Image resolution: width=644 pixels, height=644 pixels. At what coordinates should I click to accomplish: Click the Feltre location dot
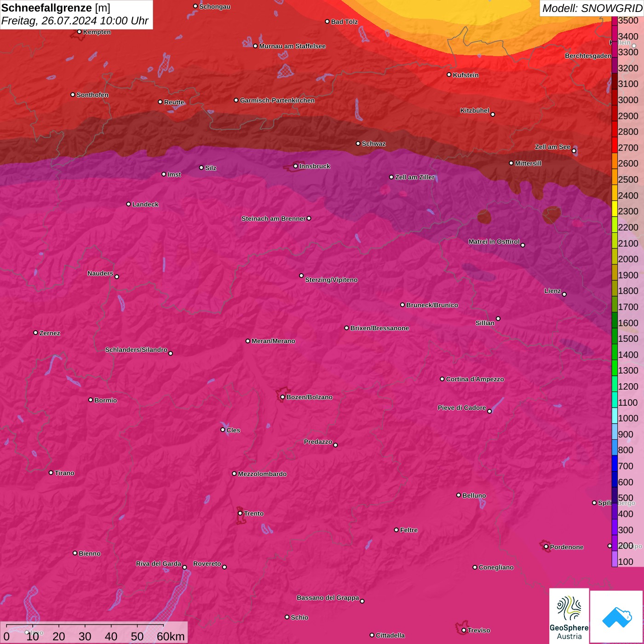(396, 530)
